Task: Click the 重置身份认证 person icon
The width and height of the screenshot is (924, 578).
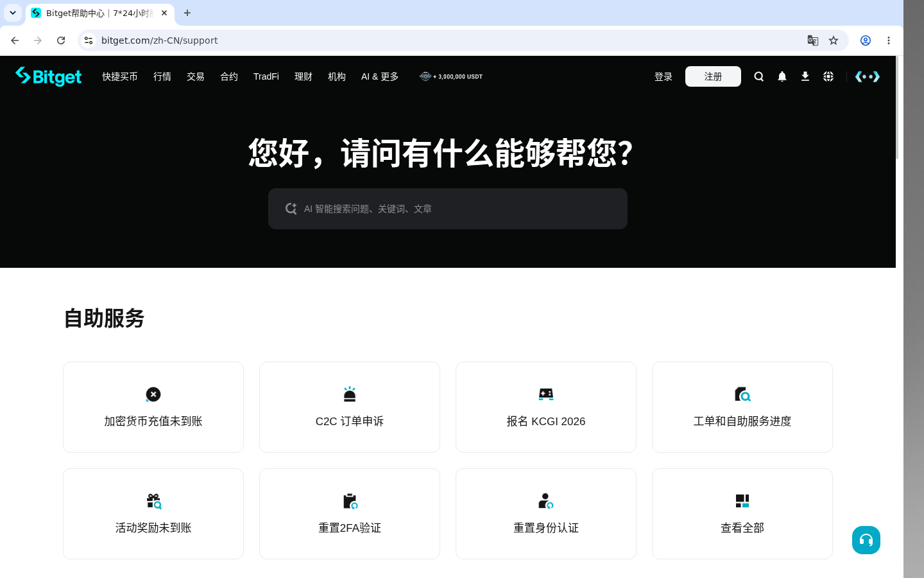Action: click(546, 501)
